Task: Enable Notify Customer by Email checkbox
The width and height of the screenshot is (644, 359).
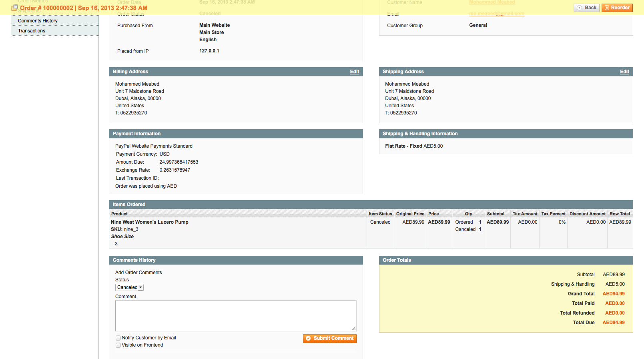Action: [x=118, y=338]
